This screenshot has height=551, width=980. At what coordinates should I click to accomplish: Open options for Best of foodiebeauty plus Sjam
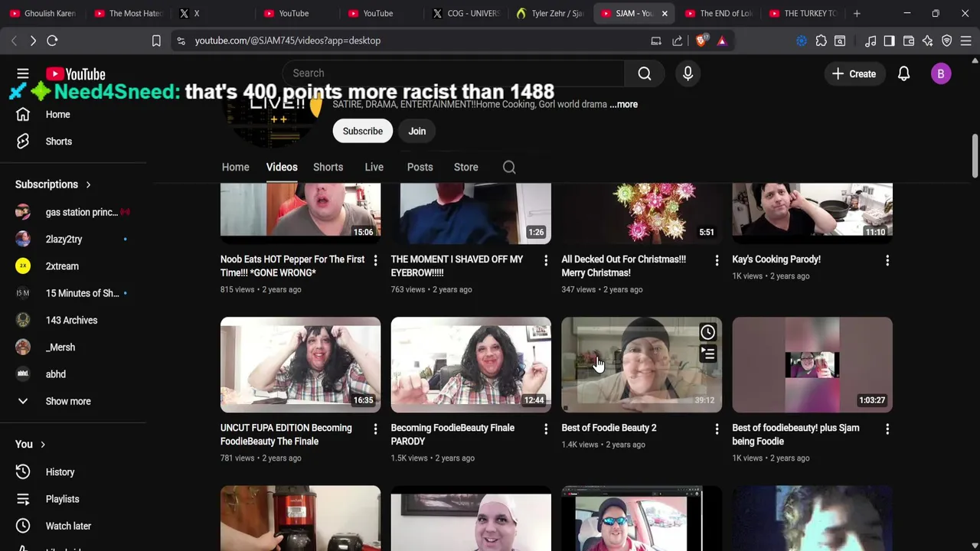[887, 429]
